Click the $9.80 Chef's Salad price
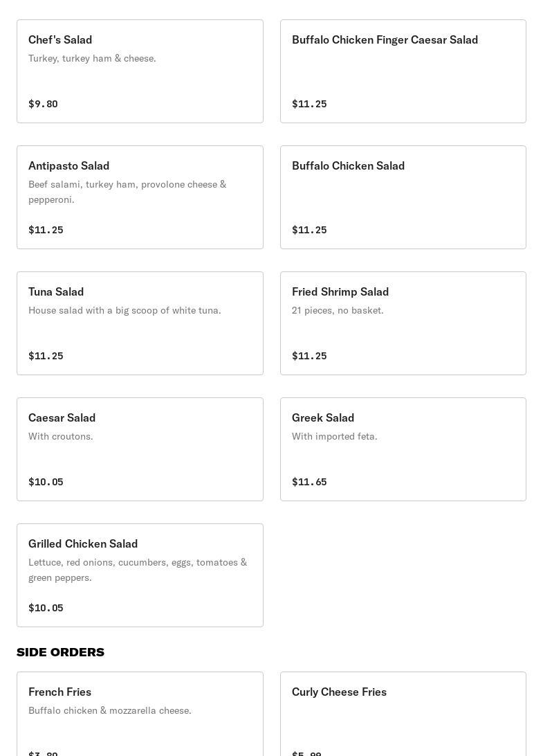 (43, 104)
